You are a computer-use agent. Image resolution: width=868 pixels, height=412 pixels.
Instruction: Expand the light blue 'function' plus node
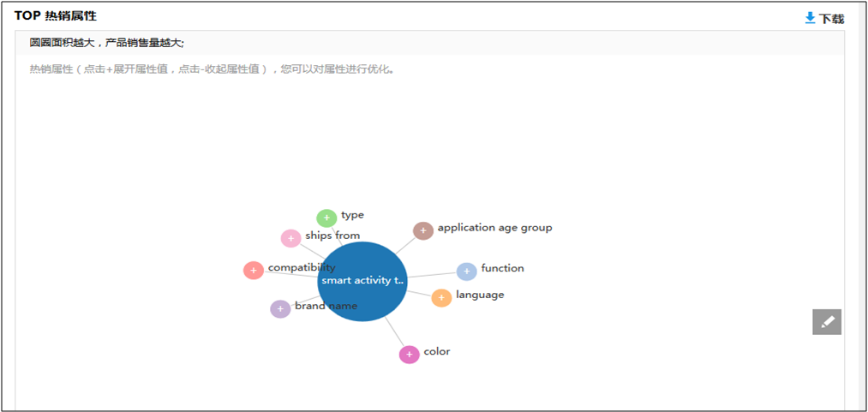(x=466, y=272)
